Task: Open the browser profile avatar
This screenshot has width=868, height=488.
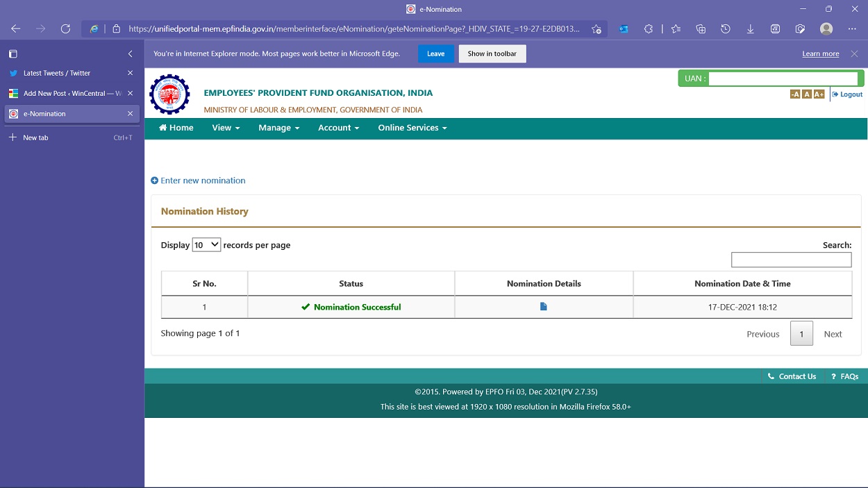Action: coord(826,28)
